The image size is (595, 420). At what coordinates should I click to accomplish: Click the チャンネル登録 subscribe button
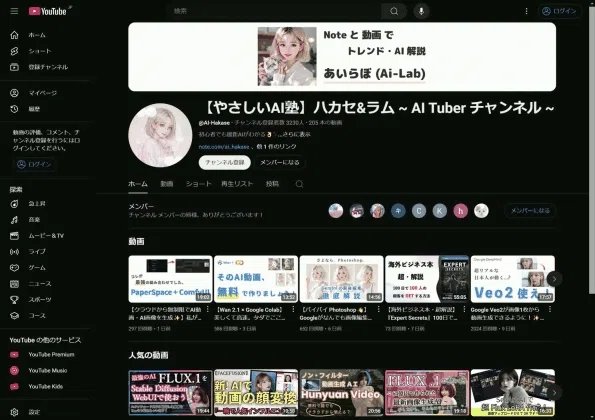click(x=225, y=162)
